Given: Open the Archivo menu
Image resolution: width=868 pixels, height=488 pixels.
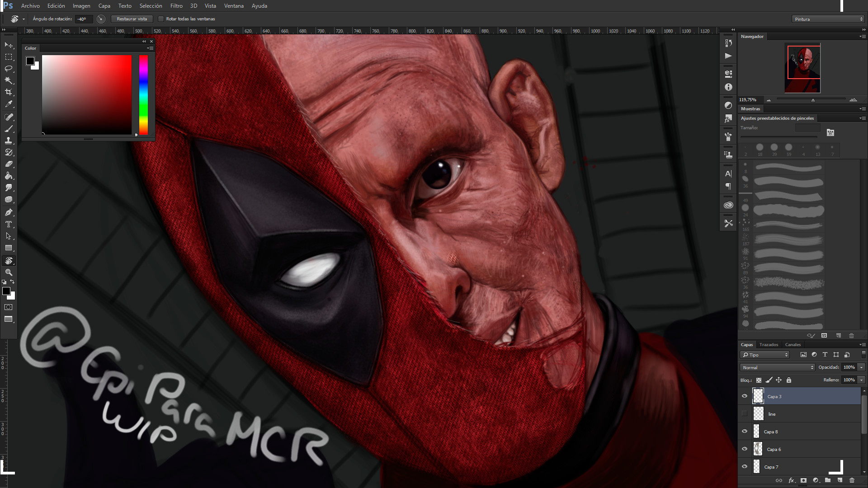Looking at the screenshot, I should coord(30,6).
